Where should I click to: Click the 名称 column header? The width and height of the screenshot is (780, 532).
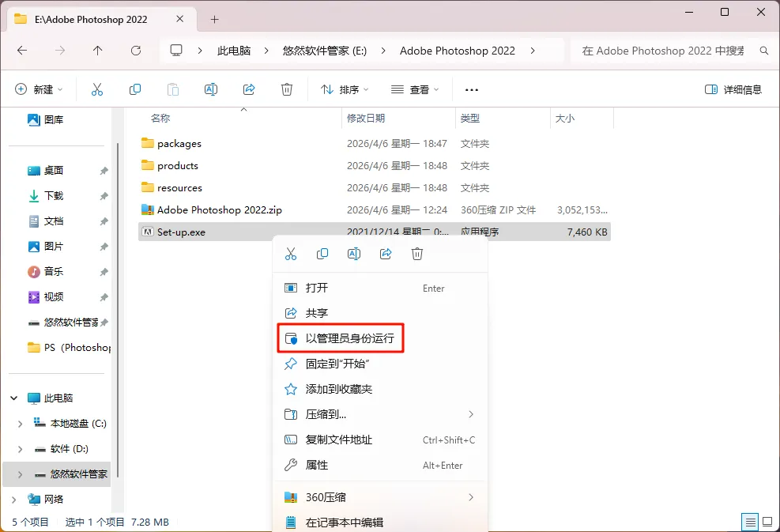(160, 119)
